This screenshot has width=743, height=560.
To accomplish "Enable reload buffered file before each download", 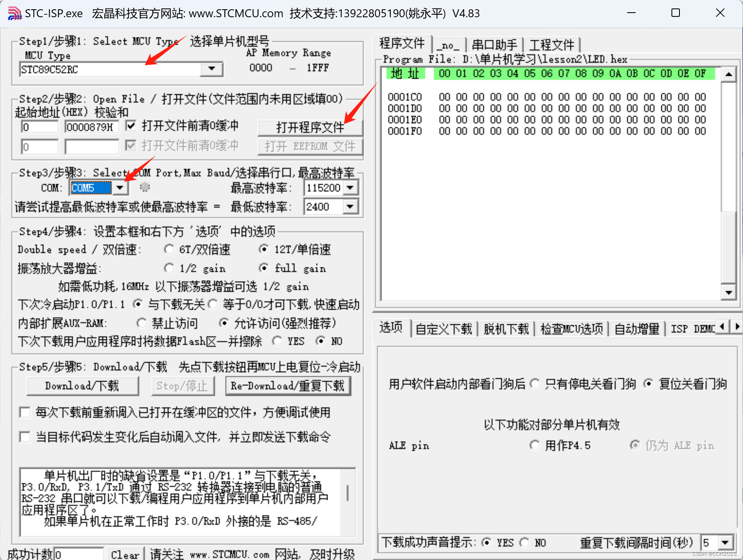I will pyautogui.click(x=25, y=412).
